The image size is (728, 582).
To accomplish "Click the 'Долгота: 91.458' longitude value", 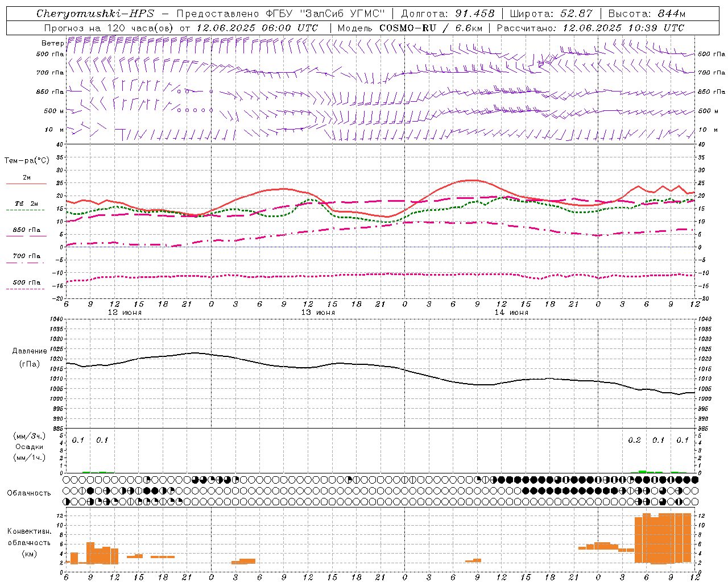I will tap(448, 14).
